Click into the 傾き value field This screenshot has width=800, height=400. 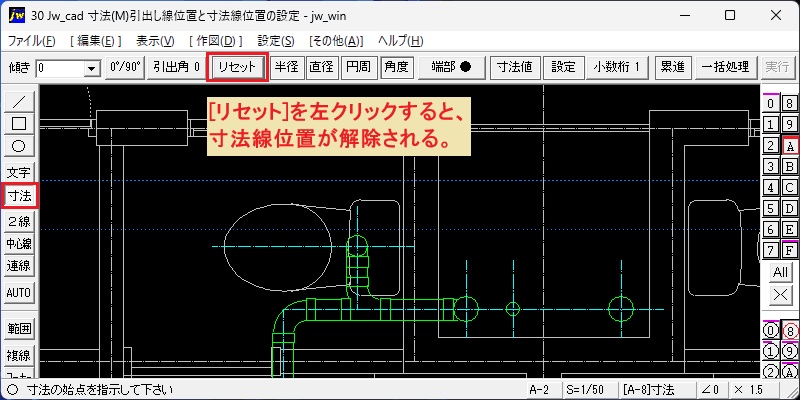pos(60,68)
